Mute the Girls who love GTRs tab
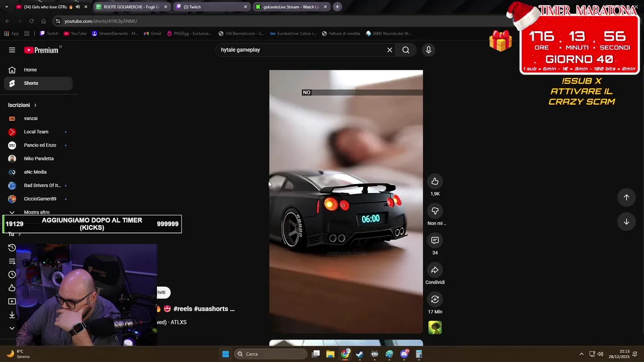The height and width of the screenshot is (362, 644). tap(77, 7)
